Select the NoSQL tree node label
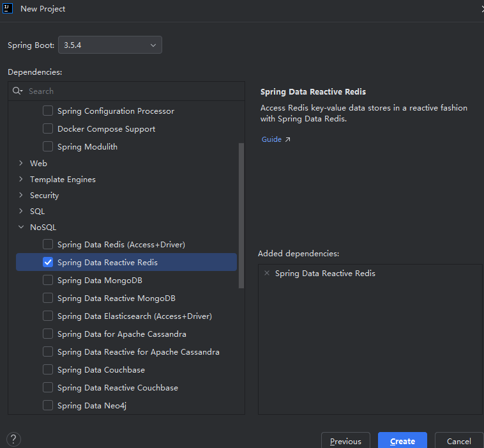This screenshot has width=484, height=448. coord(43,228)
